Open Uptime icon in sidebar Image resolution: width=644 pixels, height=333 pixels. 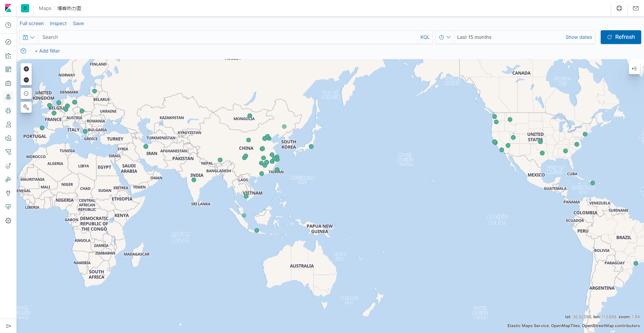(8, 166)
